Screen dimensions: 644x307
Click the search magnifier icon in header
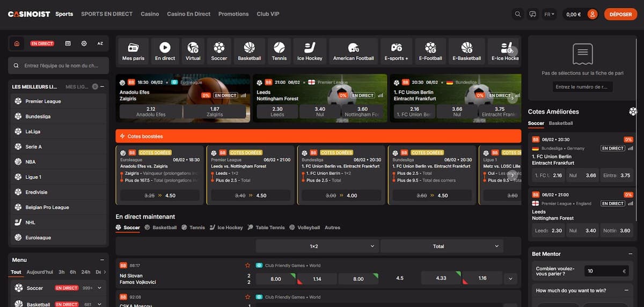click(517, 14)
